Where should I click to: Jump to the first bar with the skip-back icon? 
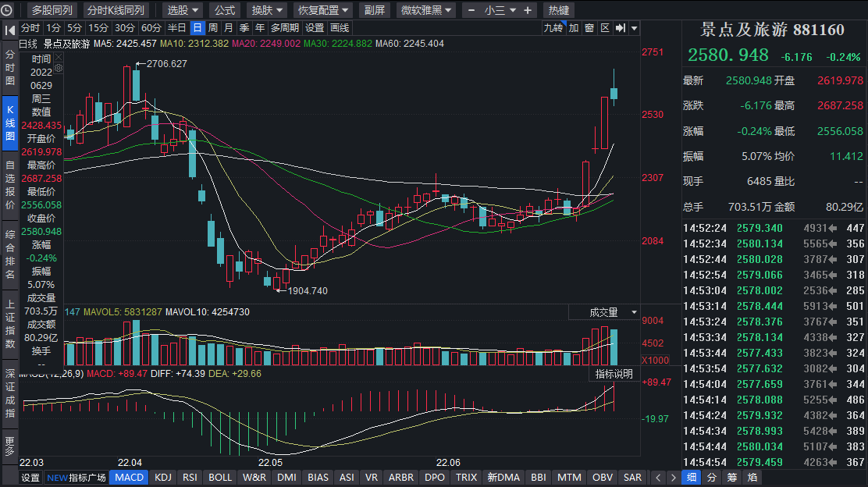pos(10,30)
